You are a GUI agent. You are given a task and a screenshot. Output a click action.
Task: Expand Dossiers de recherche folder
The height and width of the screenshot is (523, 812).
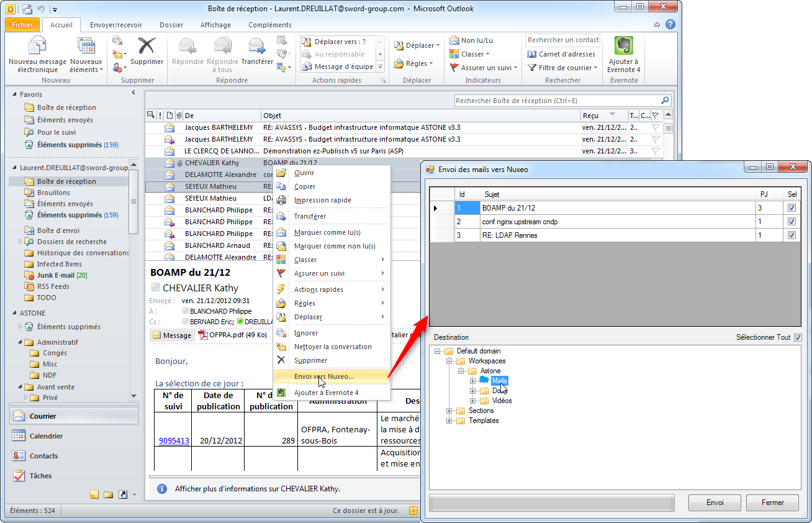pos(20,242)
